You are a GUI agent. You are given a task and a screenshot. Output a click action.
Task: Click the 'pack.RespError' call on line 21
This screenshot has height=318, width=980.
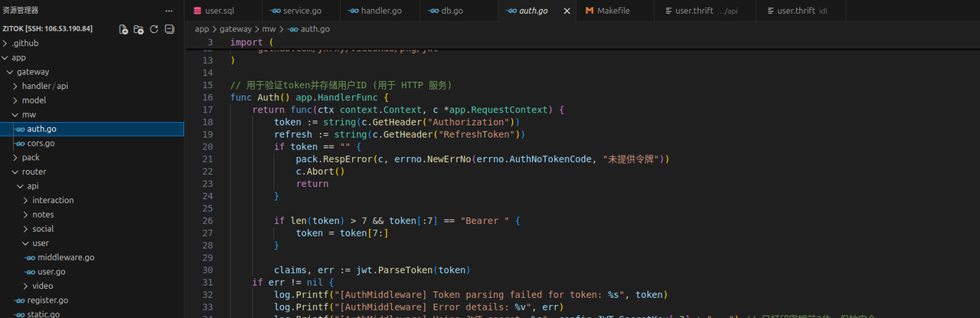334,159
